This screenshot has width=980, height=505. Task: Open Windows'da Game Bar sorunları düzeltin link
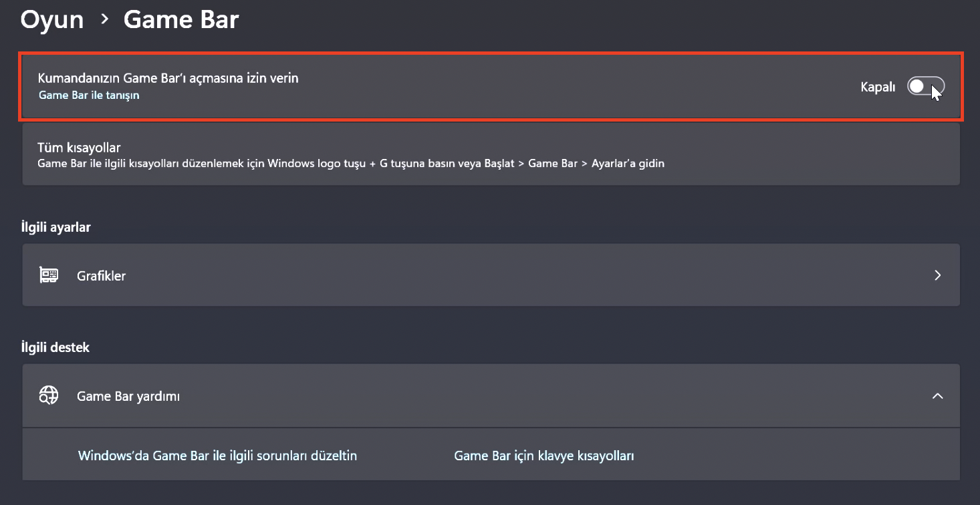217,456
